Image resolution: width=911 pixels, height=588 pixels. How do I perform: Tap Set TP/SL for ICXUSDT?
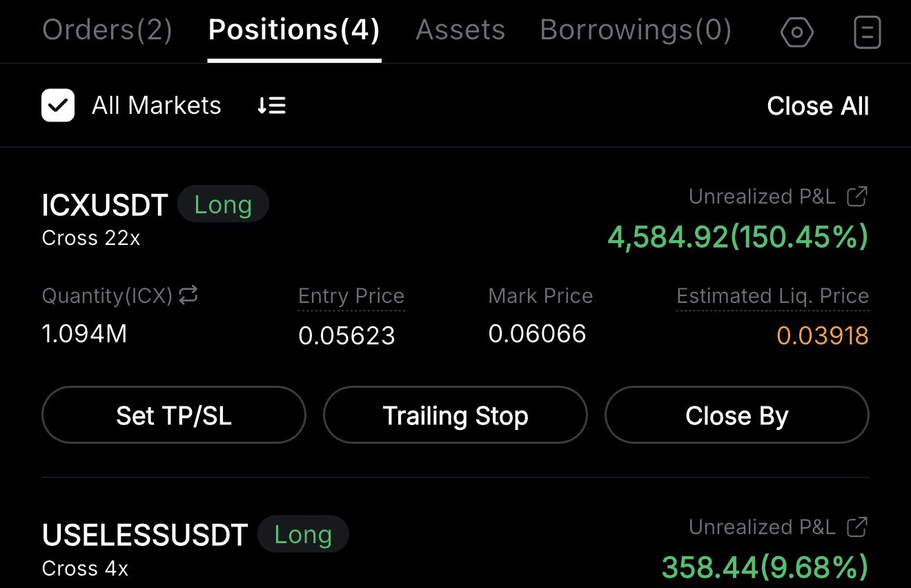pos(174,415)
